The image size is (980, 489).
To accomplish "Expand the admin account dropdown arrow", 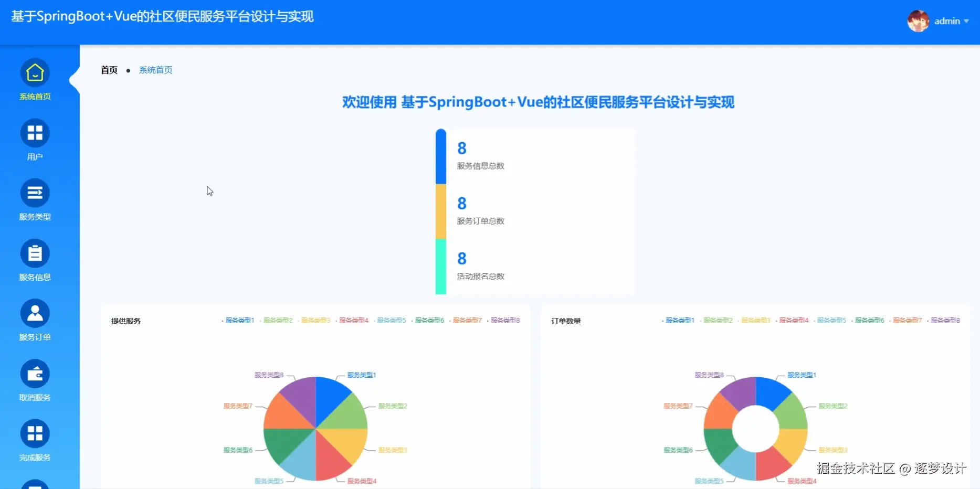I will pyautogui.click(x=966, y=21).
